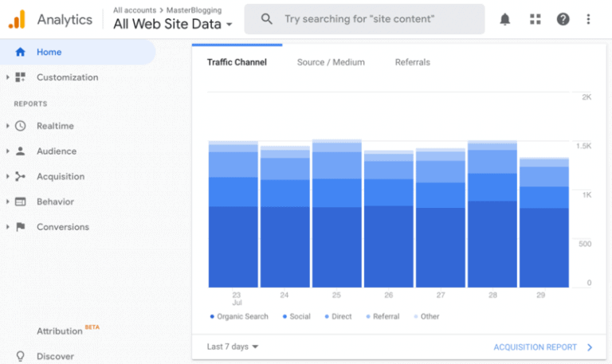Click the 2K axis label
This screenshot has width=612, height=364.
(x=586, y=97)
